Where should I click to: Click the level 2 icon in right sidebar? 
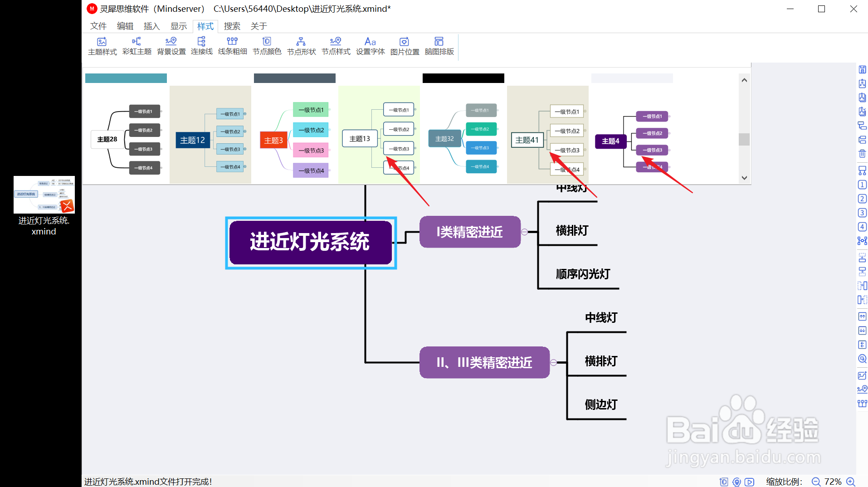[862, 199]
